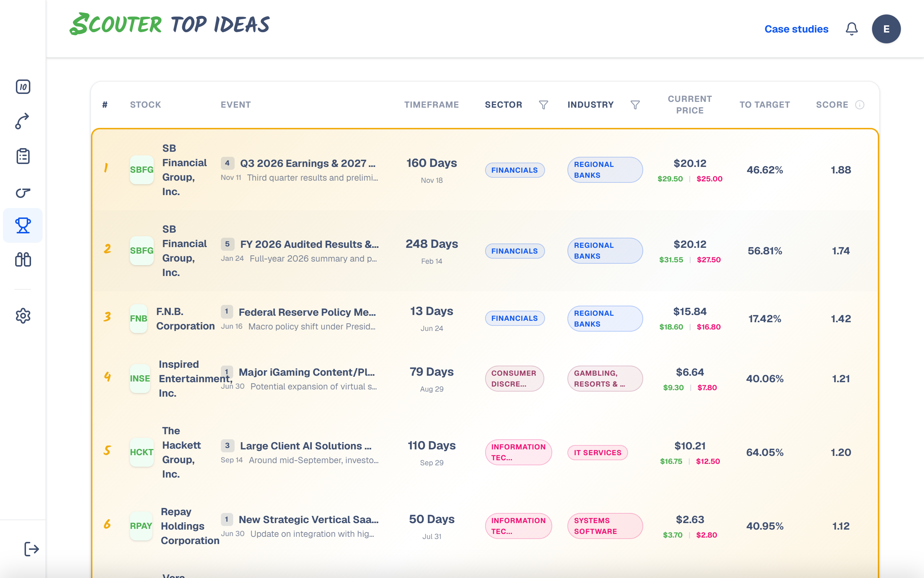The image size is (924, 578).
Task: Click the Current Price column header
Action: [x=689, y=105]
